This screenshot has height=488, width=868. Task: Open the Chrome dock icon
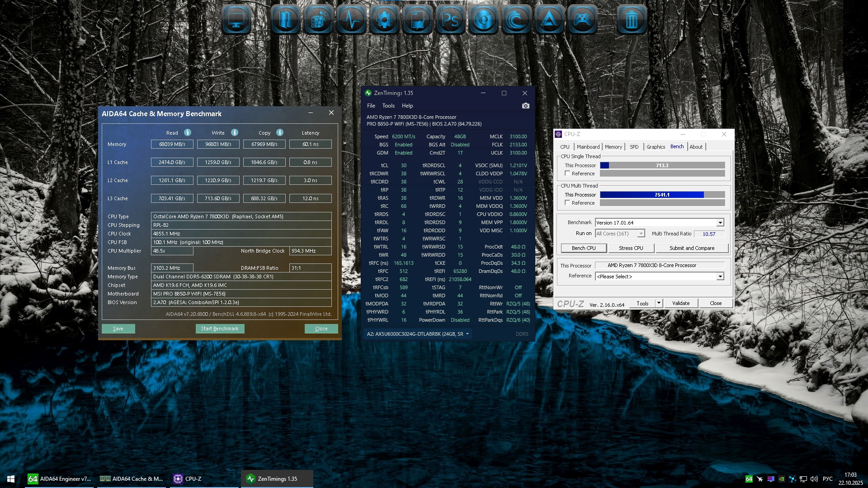click(483, 20)
